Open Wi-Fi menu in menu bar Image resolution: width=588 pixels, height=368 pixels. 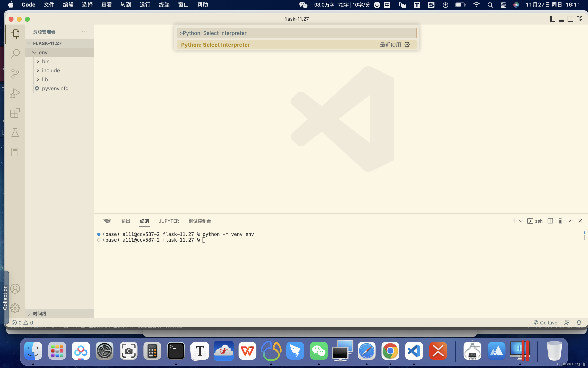coord(477,5)
